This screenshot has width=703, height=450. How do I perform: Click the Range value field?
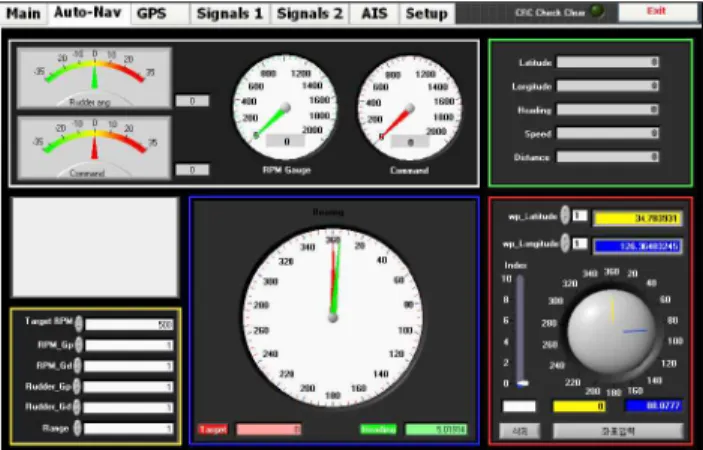129,429
